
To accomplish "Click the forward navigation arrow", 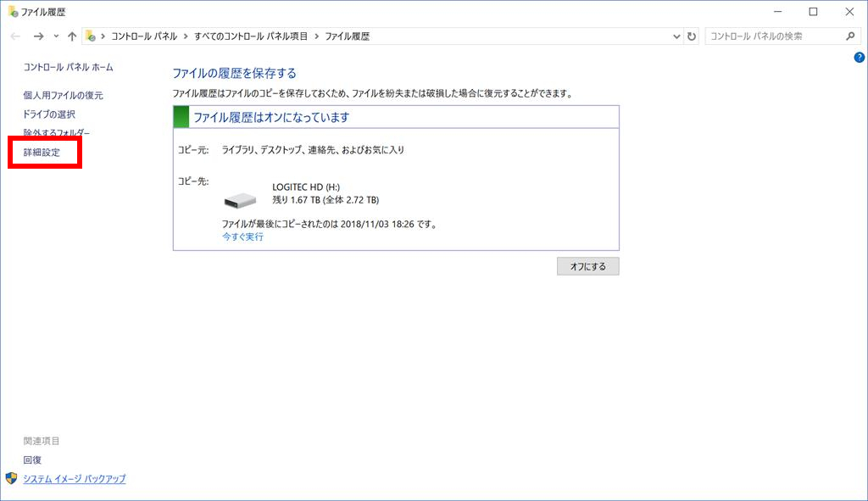I will [x=38, y=36].
